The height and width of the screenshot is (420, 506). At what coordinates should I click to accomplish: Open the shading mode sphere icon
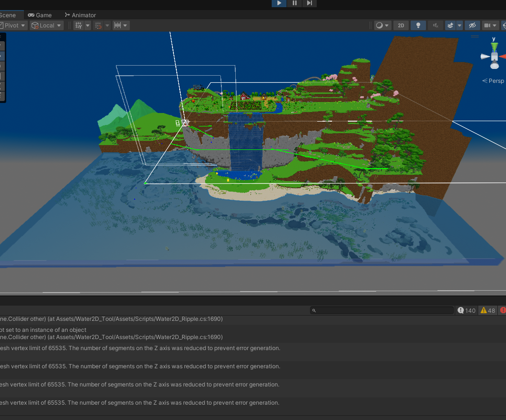(x=380, y=25)
